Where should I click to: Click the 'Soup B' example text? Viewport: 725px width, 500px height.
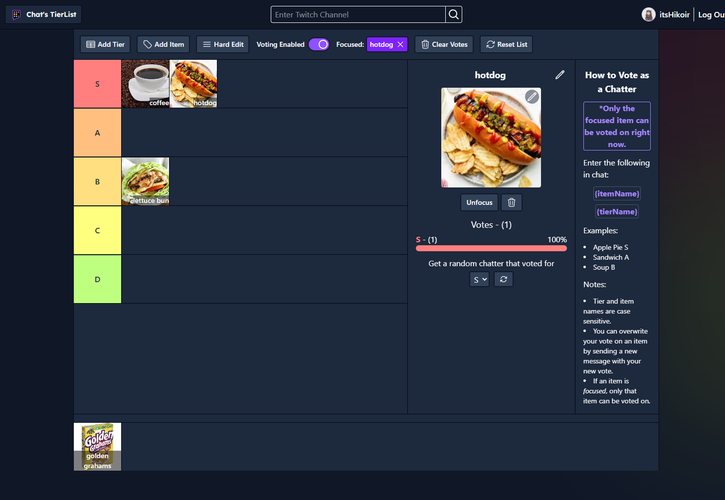point(604,267)
